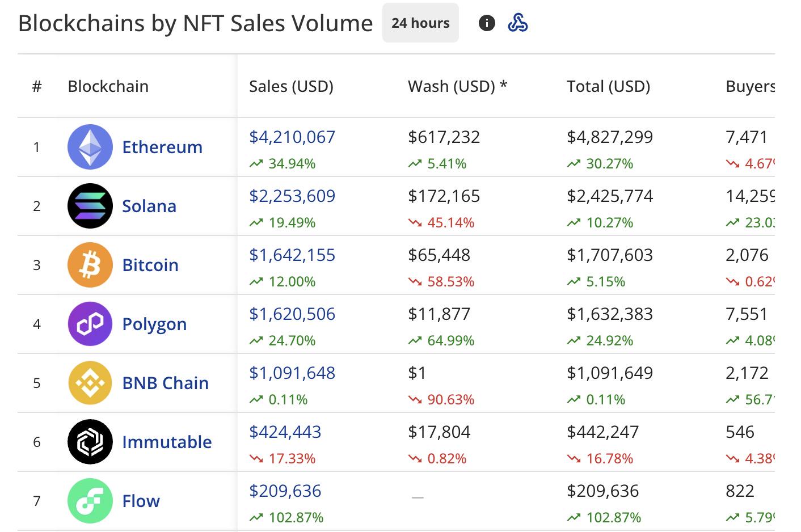Select the BNB Chain logo
This screenshot has width=801, height=532.
tap(90, 383)
